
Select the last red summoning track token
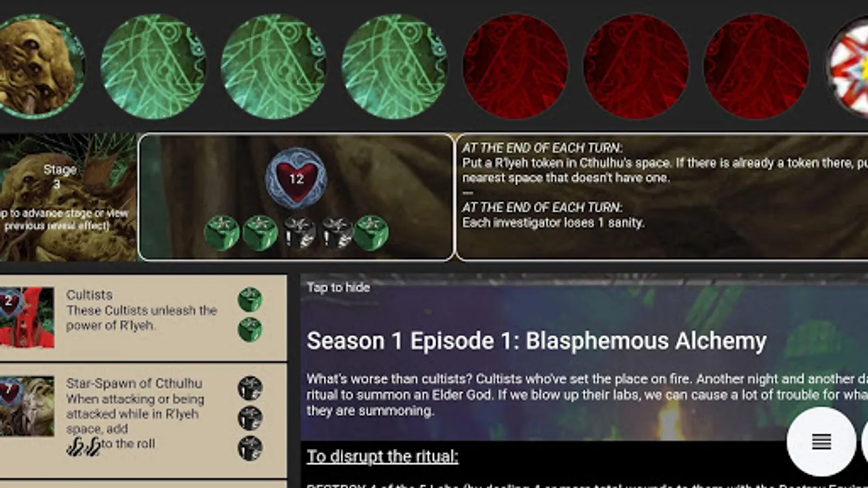tap(756, 66)
